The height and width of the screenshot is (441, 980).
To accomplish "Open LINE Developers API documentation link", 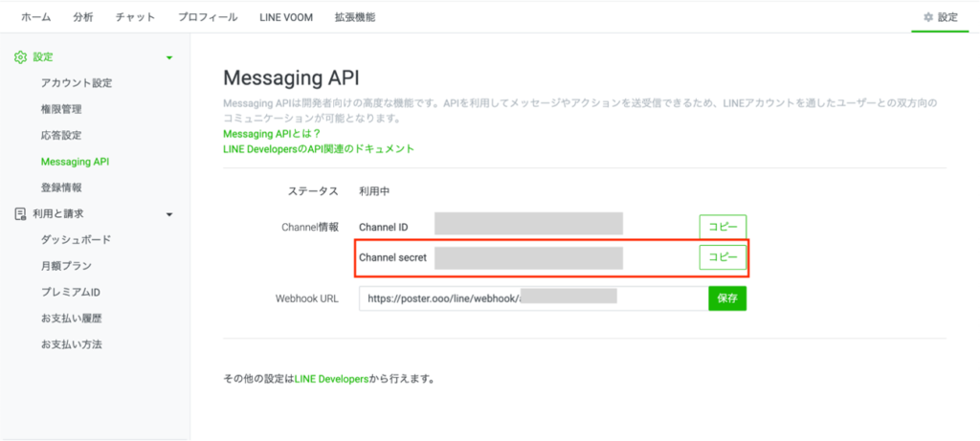I will (318, 149).
